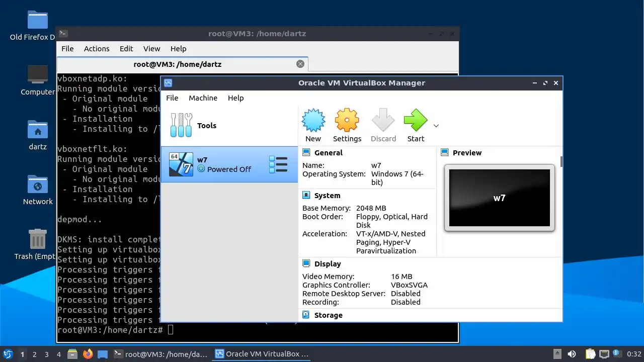Screen dimensions: 644x362
Task: Open the terminal View menu
Action: [151, 49]
